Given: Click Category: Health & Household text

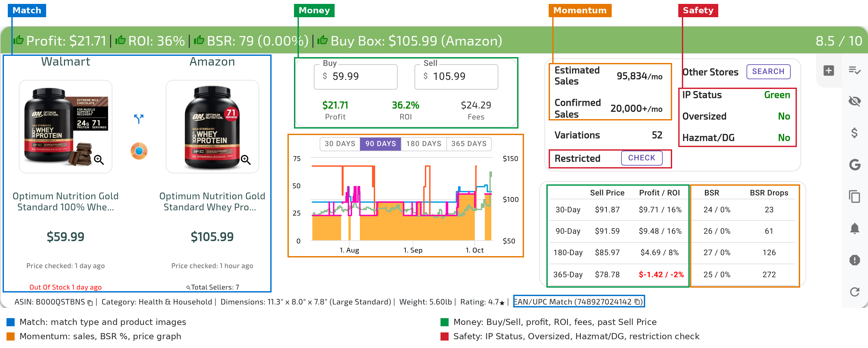Looking at the screenshot, I should [157, 302].
